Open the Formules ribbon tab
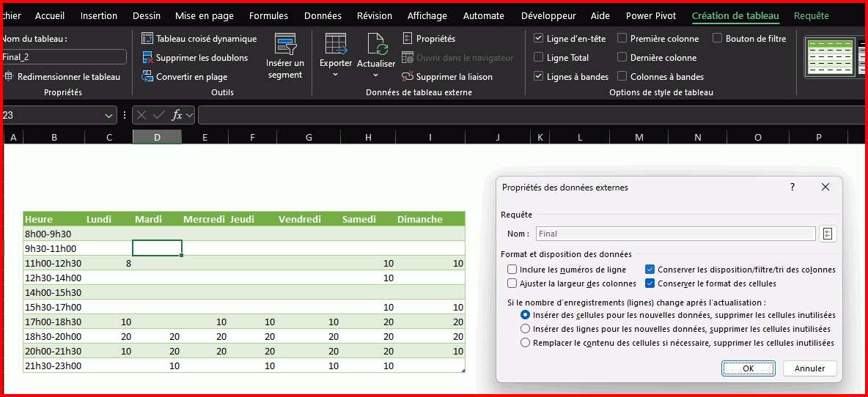Viewport: 868px width, 397px height. [268, 15]
